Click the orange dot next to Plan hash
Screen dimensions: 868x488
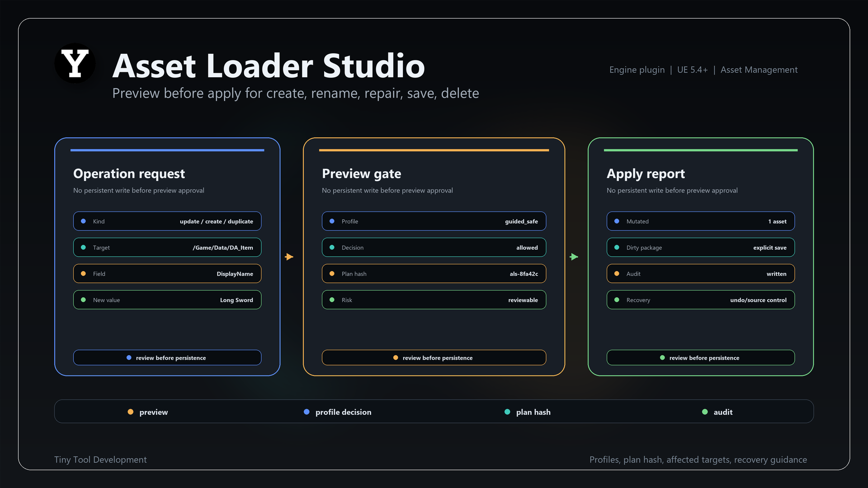(332, 274)
